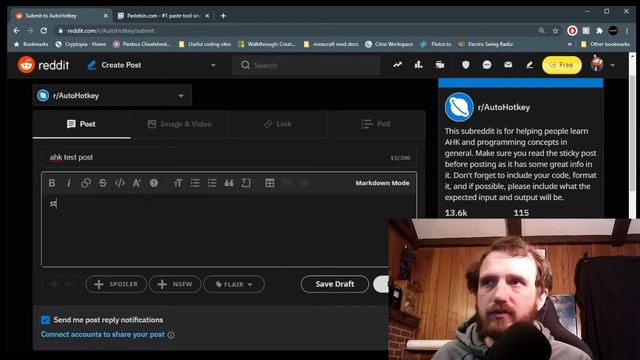Select the Poll tab
Viewport: 640px width, 360px height.
click(x=376, y=124)
